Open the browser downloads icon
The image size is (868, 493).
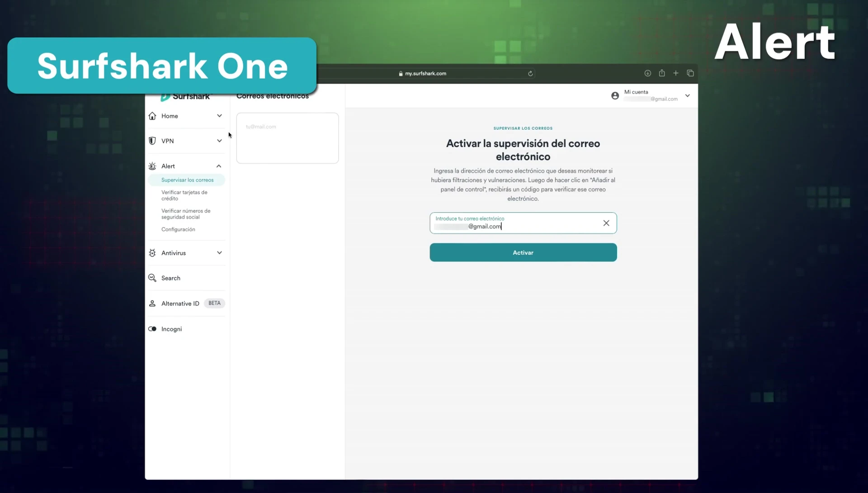click(x=647, y=73)
